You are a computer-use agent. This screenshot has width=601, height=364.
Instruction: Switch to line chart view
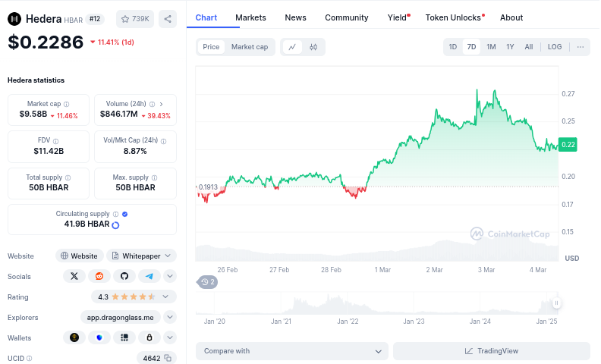(292, 47)
